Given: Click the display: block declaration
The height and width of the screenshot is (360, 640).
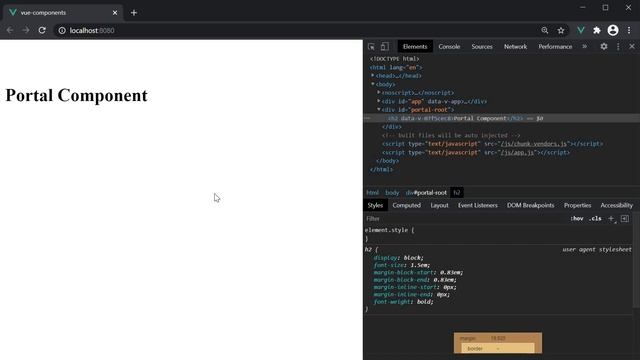Looking at the screenshot, I should pos(398,258).
